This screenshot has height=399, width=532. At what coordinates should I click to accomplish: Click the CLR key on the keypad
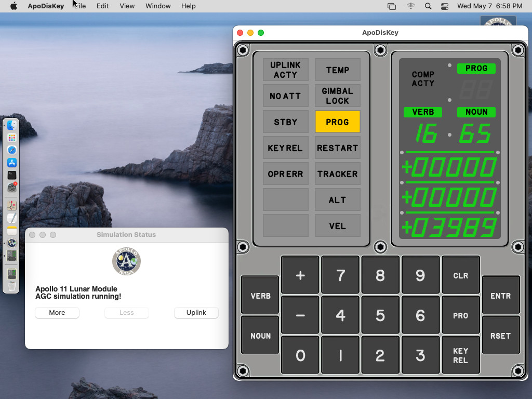point(460,275)
